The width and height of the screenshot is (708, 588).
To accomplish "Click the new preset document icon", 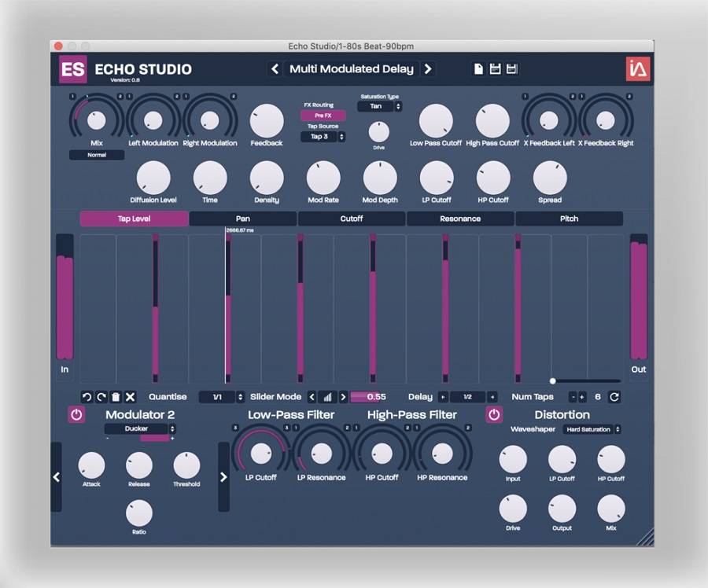I will (478, 69).
